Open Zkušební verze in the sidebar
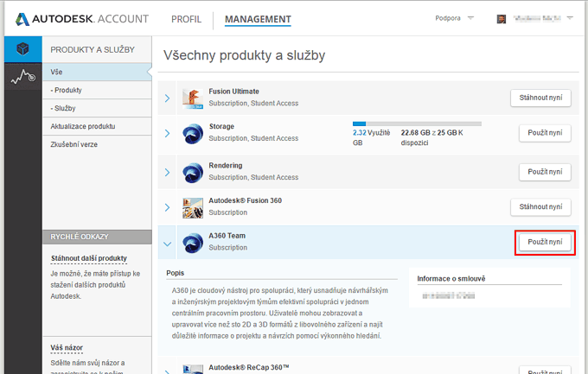 tap(97, 144)
